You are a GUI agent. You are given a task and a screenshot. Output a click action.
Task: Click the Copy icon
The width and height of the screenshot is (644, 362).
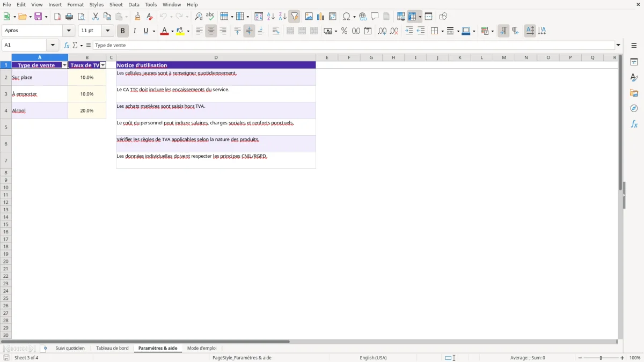[107, 17]
